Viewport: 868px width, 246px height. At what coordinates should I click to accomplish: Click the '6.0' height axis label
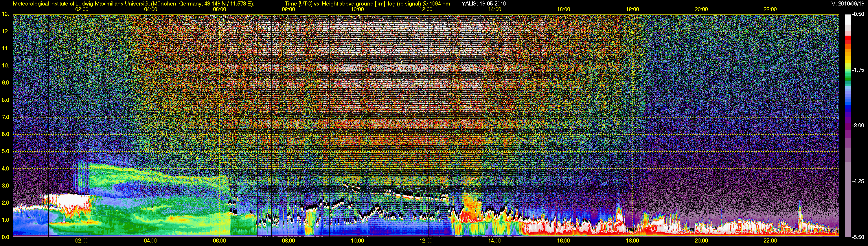[x=5, y=134]
